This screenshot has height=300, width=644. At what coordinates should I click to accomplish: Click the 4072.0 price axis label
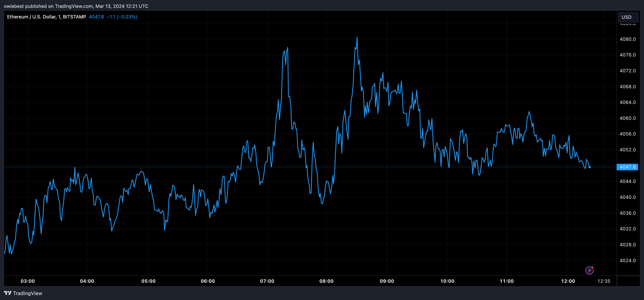click(x=628, y=71)
